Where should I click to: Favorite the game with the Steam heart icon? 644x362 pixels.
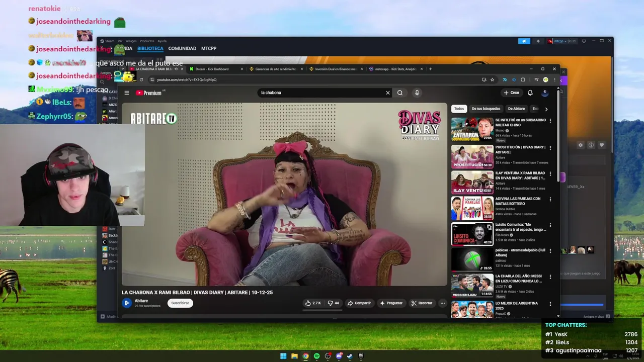click(x=601, y=145)
